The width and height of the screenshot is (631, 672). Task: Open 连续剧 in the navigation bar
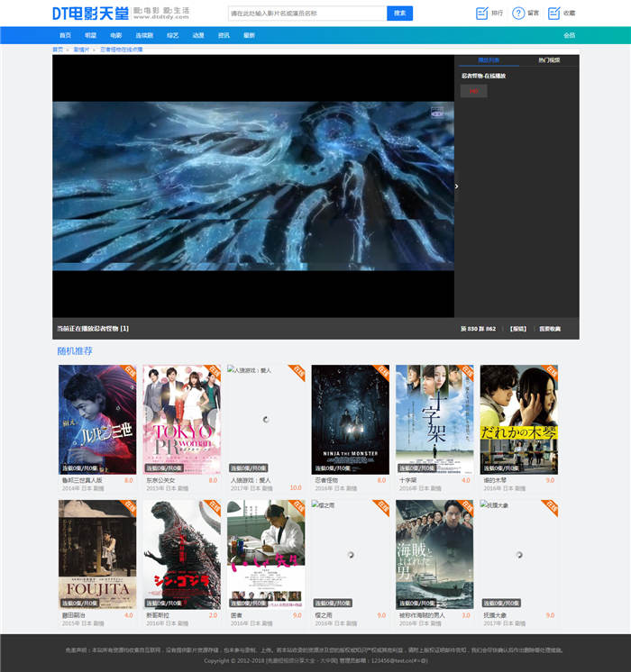tap(144, 35)
